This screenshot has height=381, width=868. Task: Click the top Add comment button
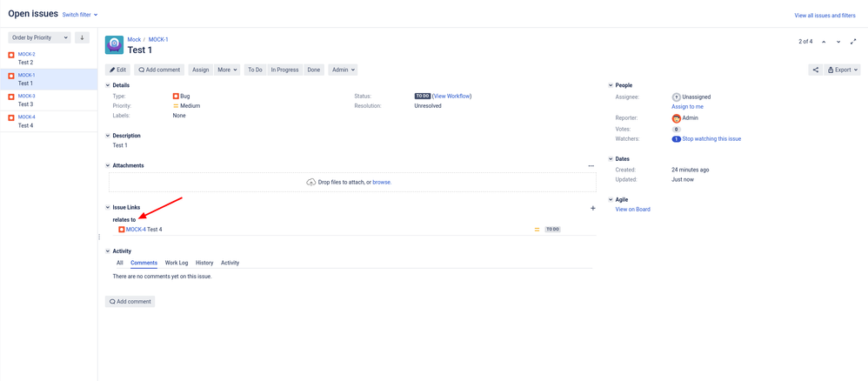159,70
